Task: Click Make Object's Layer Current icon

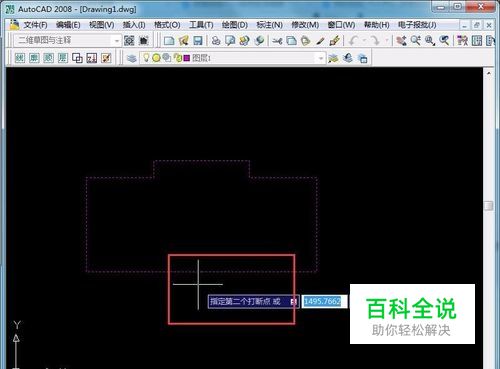Action: tap(333, 58)
